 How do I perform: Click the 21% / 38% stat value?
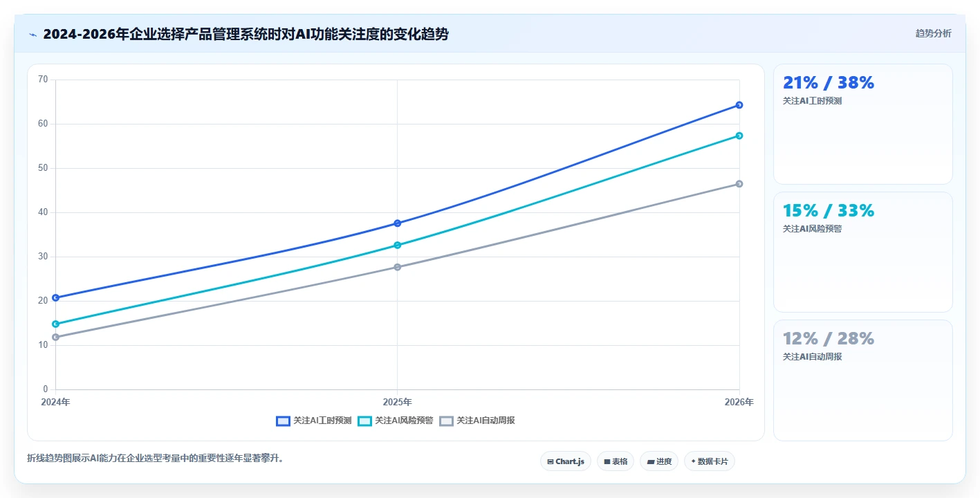coord(829,83)
